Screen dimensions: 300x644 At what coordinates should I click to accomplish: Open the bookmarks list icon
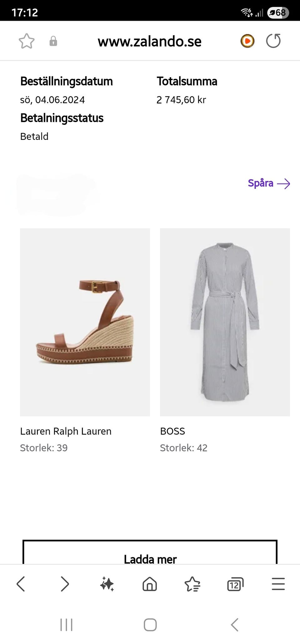tap(192, 584)
